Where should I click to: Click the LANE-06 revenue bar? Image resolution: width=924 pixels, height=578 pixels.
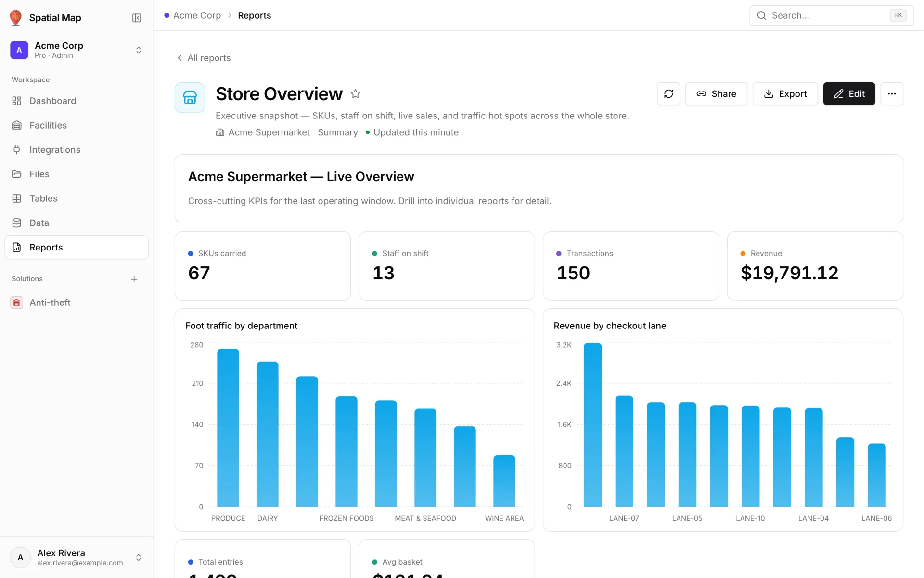pos(877,475)
